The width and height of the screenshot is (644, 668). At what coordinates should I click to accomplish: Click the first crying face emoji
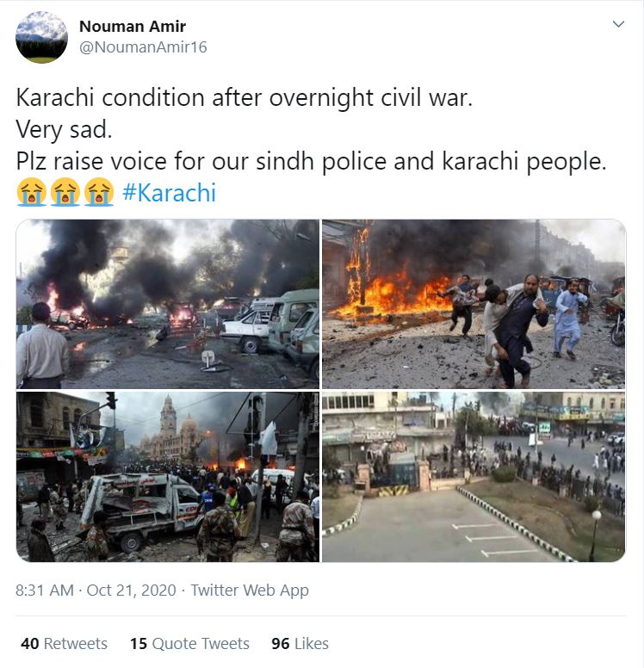coord(32,192)
